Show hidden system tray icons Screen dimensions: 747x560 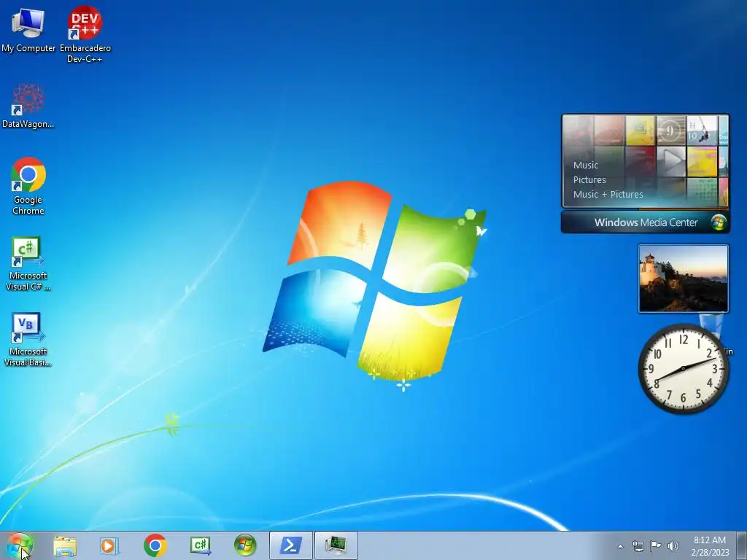point(620,546)
